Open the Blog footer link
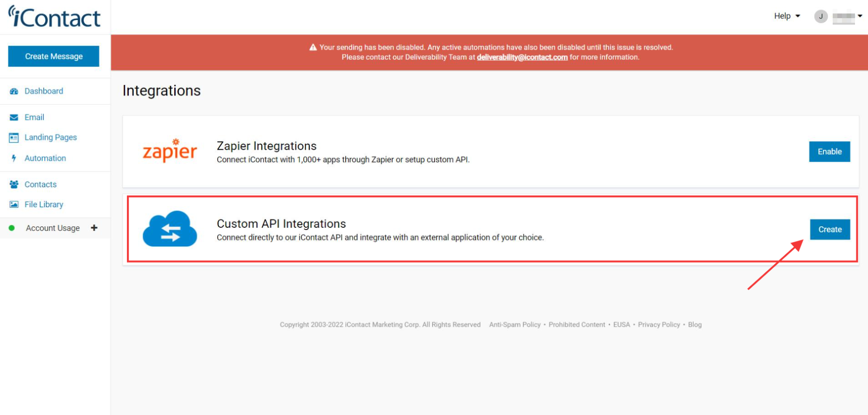This screenshot has width=868, height=415. tap(695, 325)
